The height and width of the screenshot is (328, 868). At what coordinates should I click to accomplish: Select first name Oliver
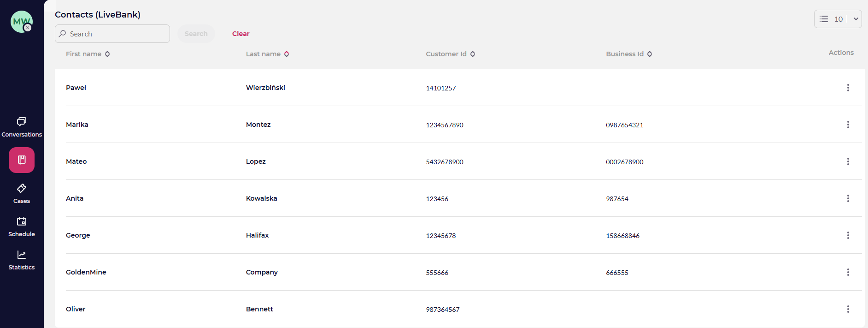click(x=76, y=309)
